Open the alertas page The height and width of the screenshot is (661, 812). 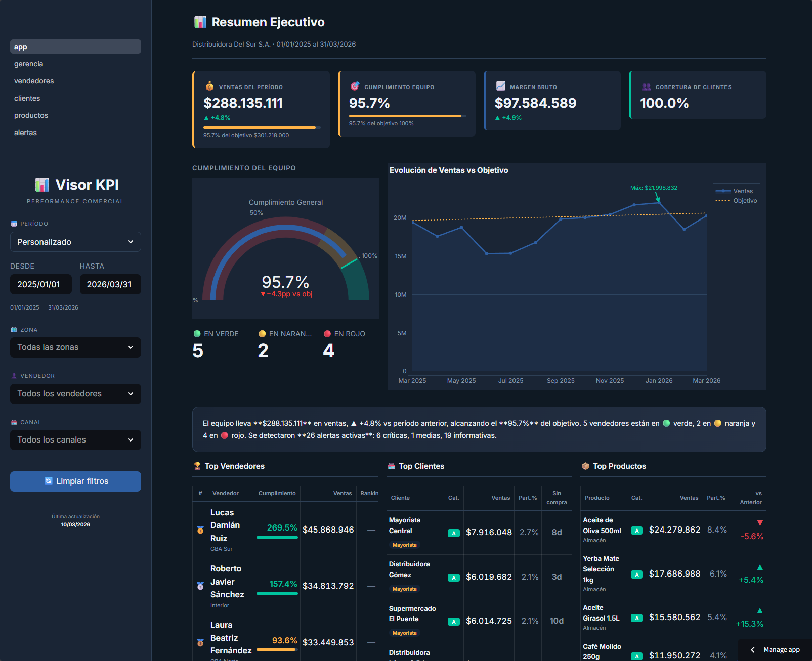point(75,133)
